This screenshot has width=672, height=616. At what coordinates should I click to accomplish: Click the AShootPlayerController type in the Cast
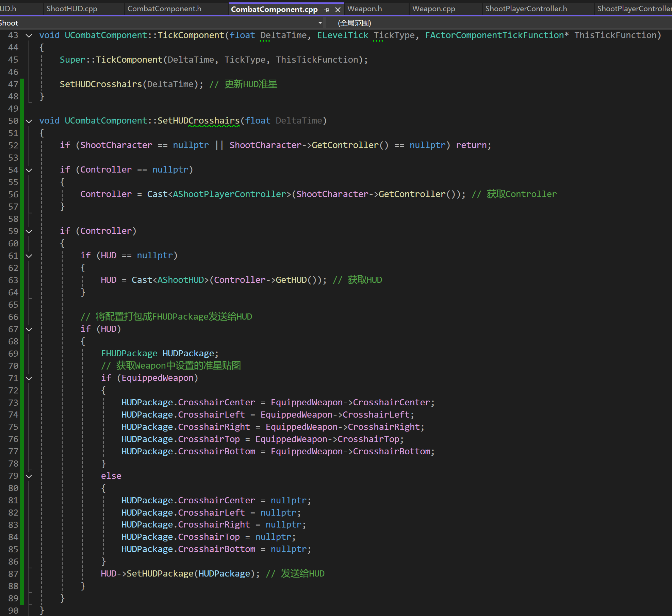pyautogui.click(x=230, y=194)
